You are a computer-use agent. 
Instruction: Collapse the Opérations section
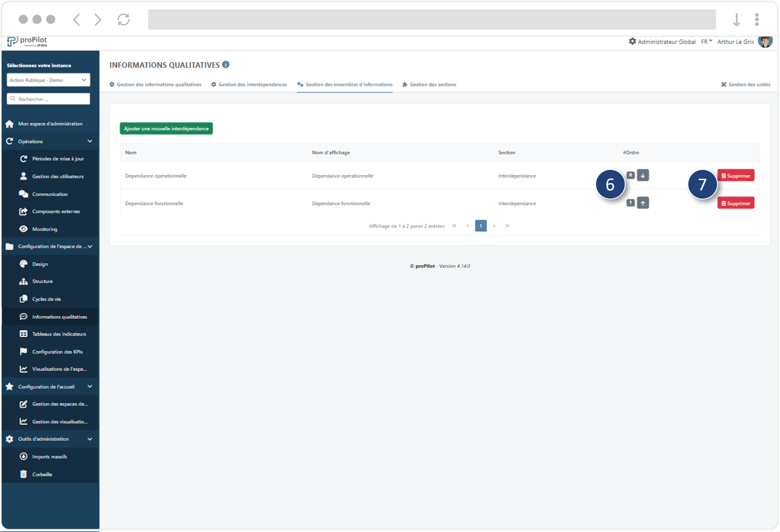pos(90,141)
